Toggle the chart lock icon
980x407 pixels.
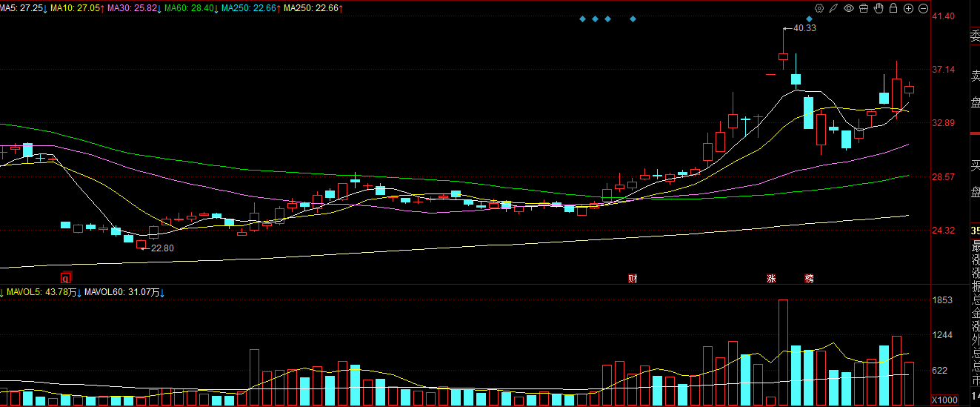pyautogui.click(x=893, y=8)
